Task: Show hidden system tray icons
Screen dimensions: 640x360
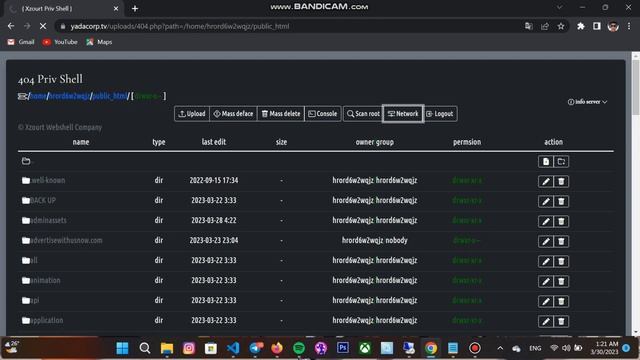Action: coord(500,348)
